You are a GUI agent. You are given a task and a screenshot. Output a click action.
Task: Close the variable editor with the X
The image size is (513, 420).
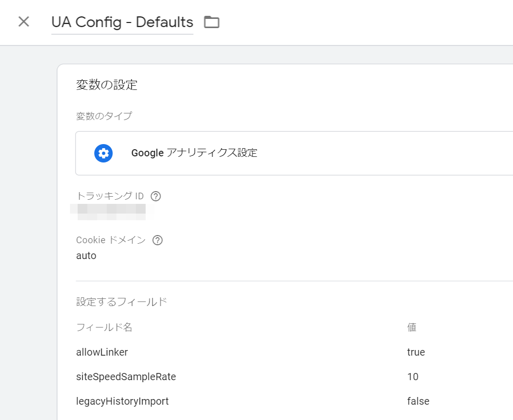point(24,22)
